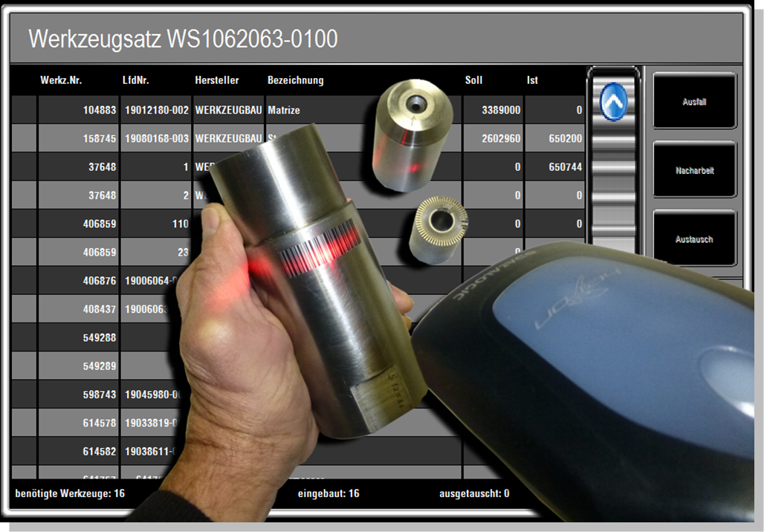Click the Soll column header
The image size is (764, 532).
(473, 80)
